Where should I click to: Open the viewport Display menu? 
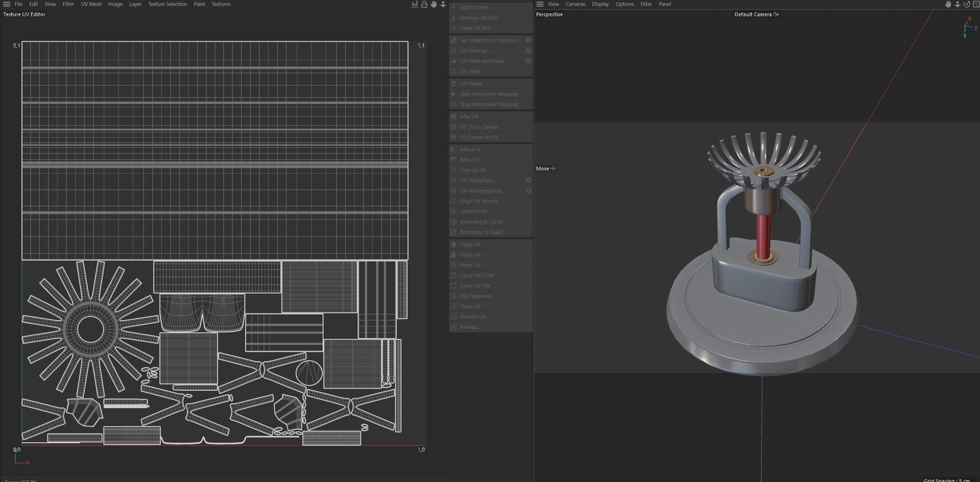point(600,4)
